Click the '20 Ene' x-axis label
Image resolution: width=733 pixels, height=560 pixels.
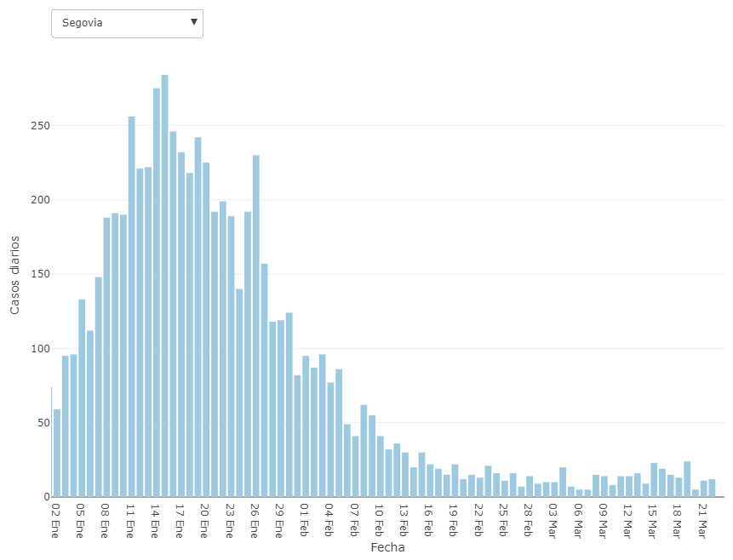(x=205, y=517)
